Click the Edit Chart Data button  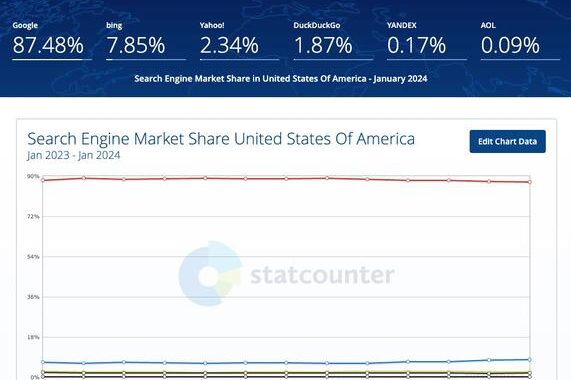(x=507, y=141)
